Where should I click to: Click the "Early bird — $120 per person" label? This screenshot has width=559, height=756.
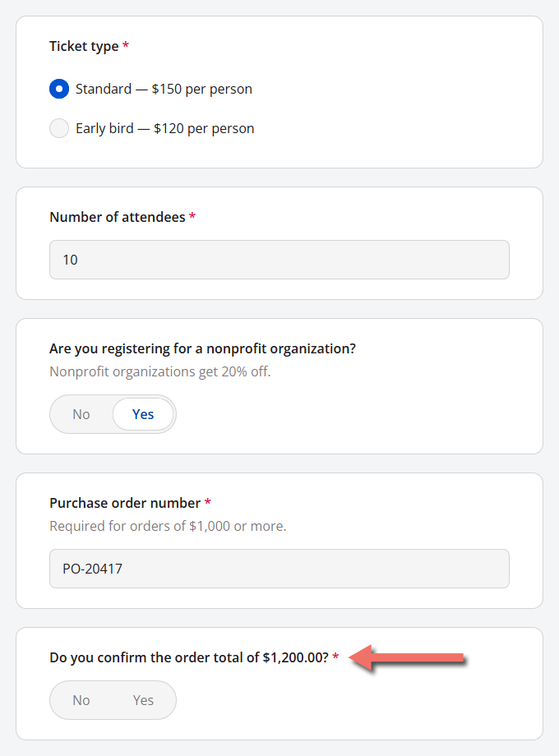pos(165,128)
